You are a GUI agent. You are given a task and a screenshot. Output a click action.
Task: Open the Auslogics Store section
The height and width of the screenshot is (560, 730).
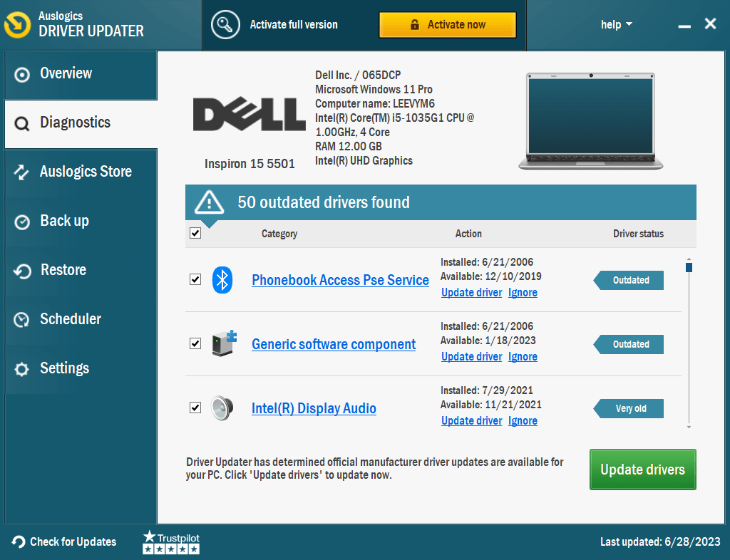[x=86, y=171]
